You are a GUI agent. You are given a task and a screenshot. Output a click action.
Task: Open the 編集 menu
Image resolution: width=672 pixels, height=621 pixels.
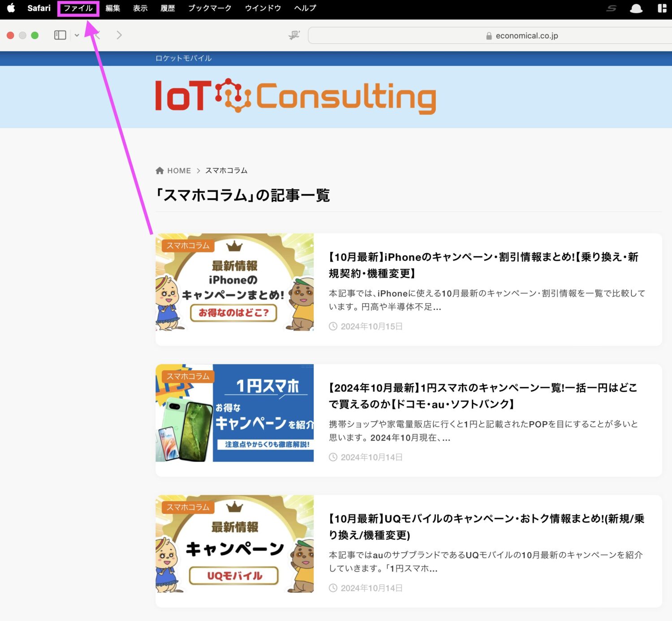pyautogui.click(x=113, y=8)
